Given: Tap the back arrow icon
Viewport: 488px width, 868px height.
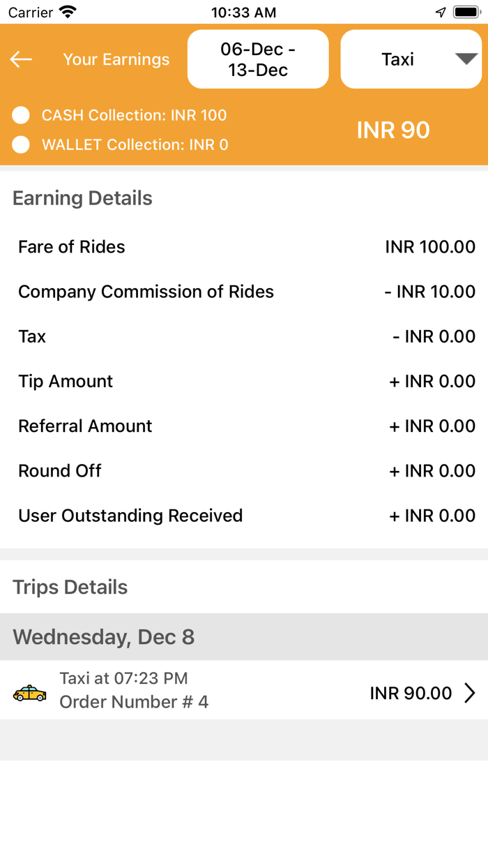Looking at the screenshot, I should click(x=21, y=59).
